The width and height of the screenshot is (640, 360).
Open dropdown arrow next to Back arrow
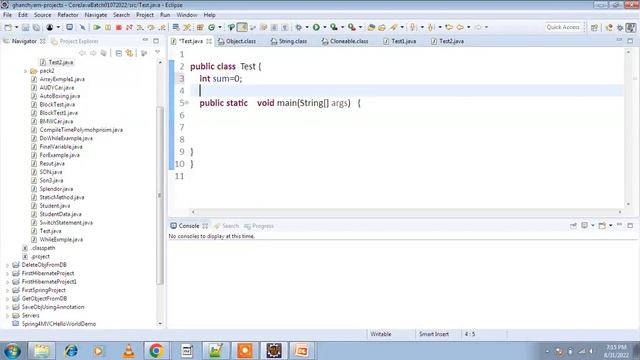coord(469,27)
